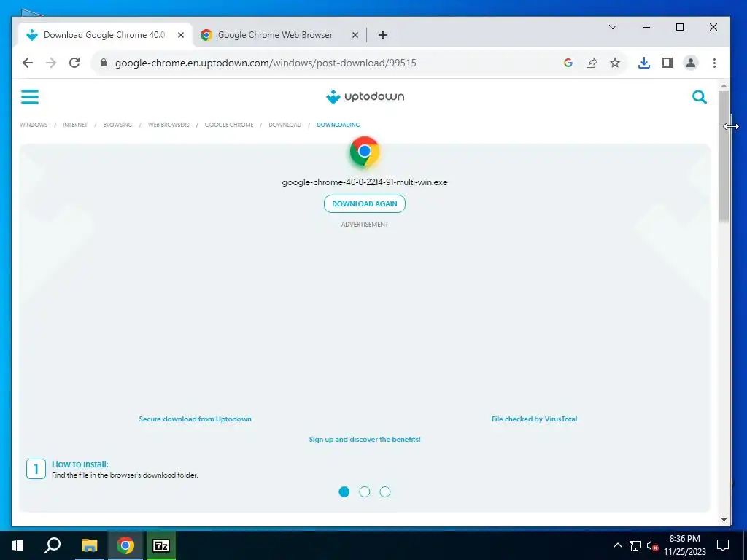Image resolution: width=747 pixels, height=560 pixels.
Task: Click the DOWNLOADING breadcrumb
Action: (x=338, y=125)
